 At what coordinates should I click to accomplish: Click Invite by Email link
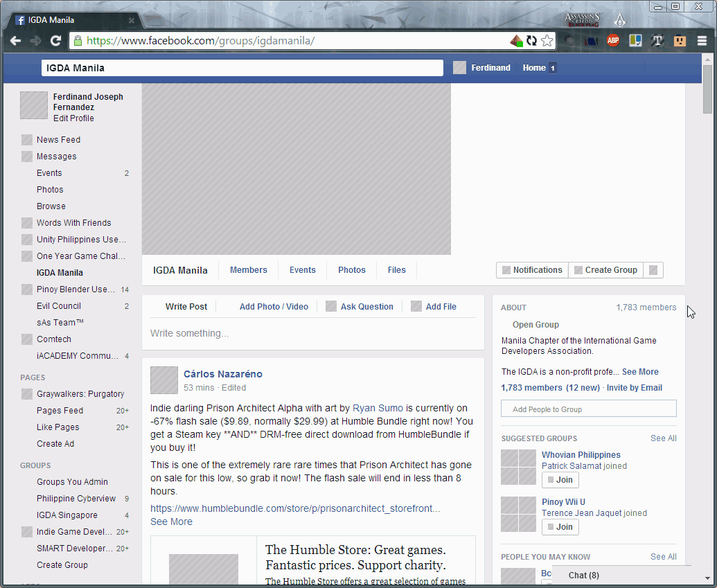(635, 388)
